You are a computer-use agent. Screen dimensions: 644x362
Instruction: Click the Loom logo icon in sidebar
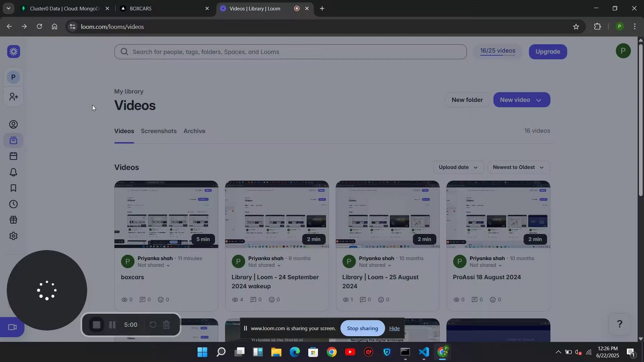click(14, 52)
